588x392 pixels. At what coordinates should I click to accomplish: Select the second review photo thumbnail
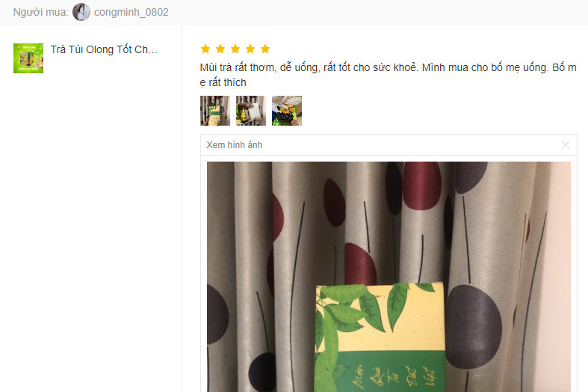tap(251, 111)
